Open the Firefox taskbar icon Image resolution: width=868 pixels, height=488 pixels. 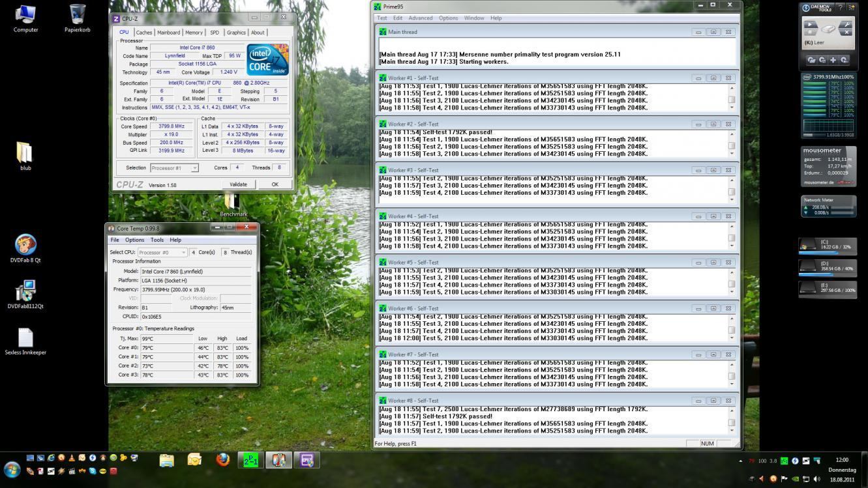222,461
